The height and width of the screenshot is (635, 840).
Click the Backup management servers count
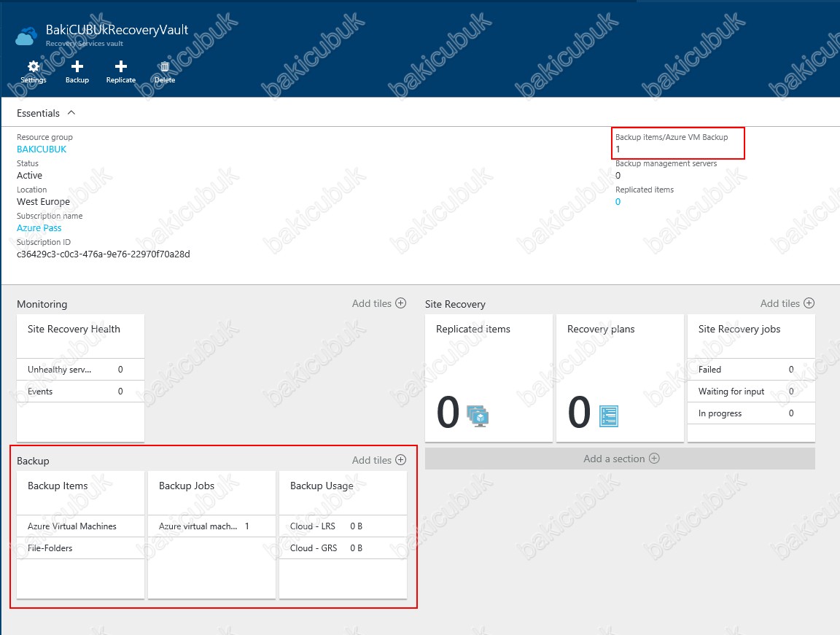coord(618,176)
